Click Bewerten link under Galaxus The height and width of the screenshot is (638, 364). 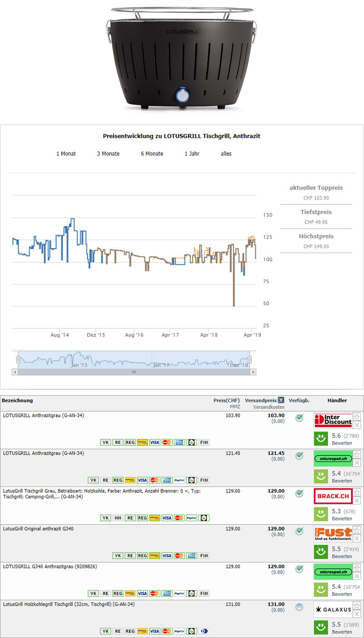(x=341, y=632)
